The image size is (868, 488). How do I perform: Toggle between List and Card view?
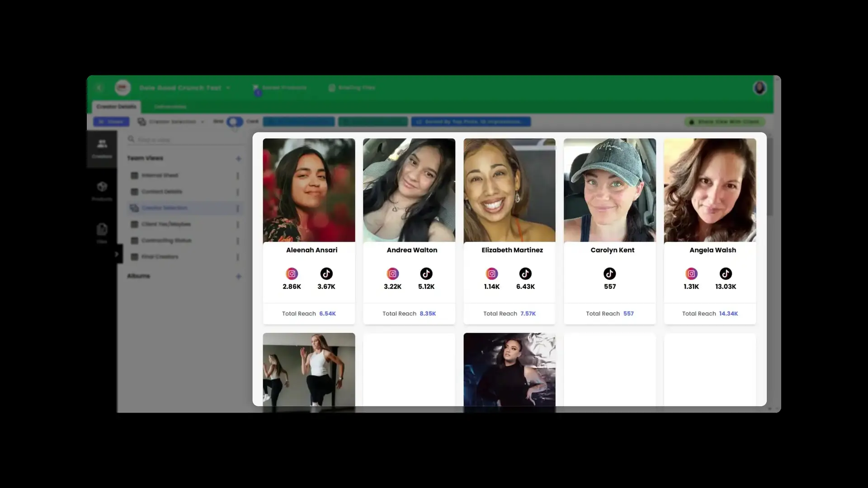tap(234, 122)
